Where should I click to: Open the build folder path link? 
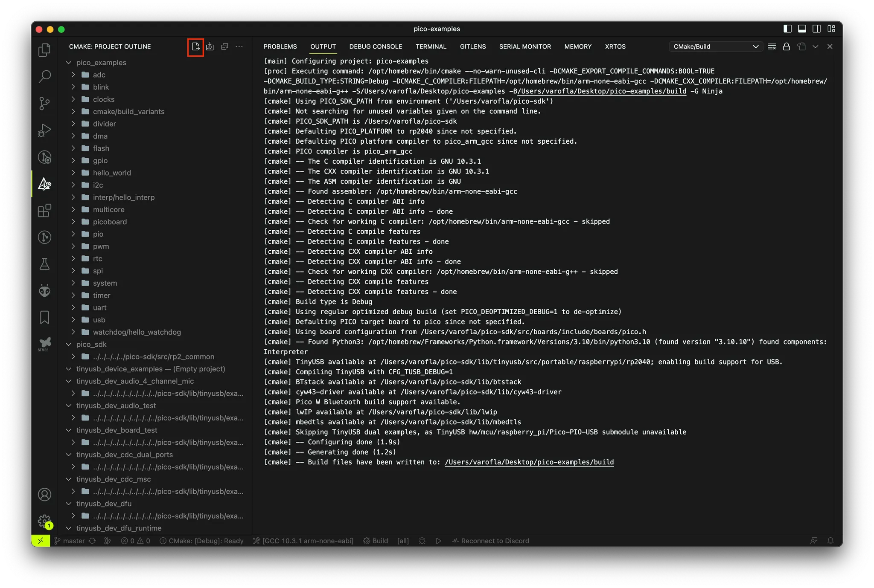529,462
